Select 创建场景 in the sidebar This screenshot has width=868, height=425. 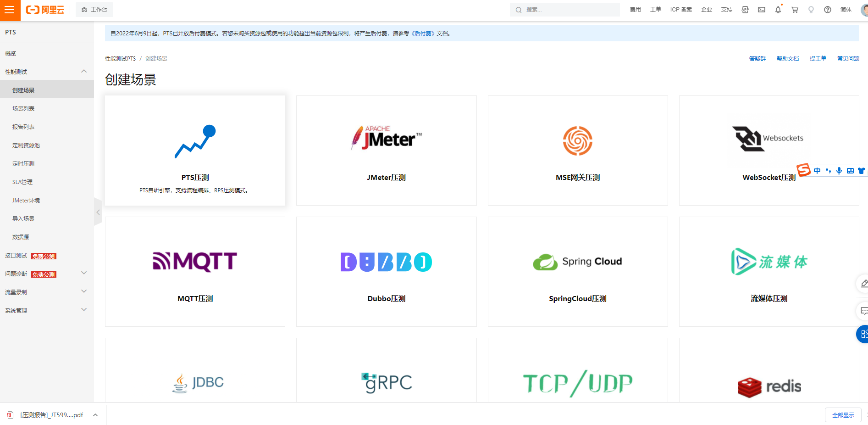[47, 90]
